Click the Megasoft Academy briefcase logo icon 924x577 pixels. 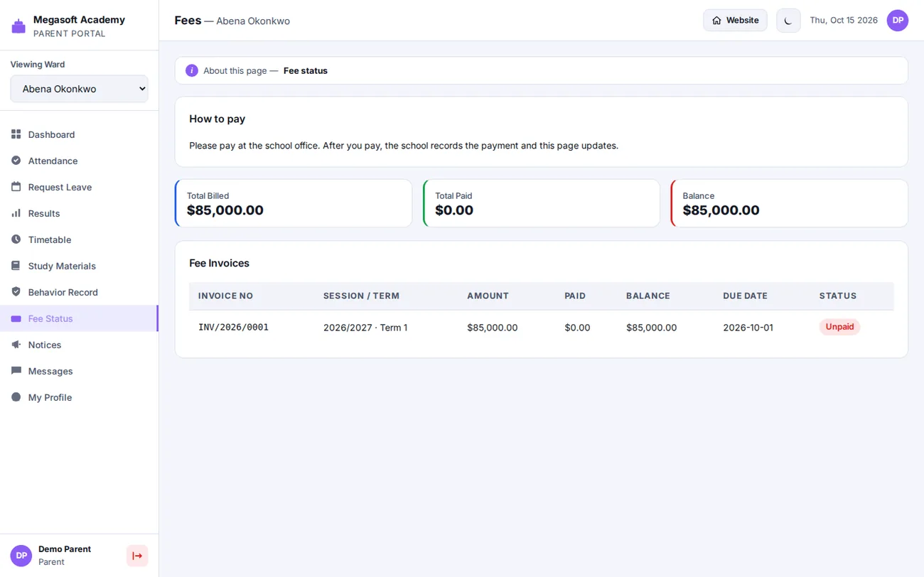(18, 26)
